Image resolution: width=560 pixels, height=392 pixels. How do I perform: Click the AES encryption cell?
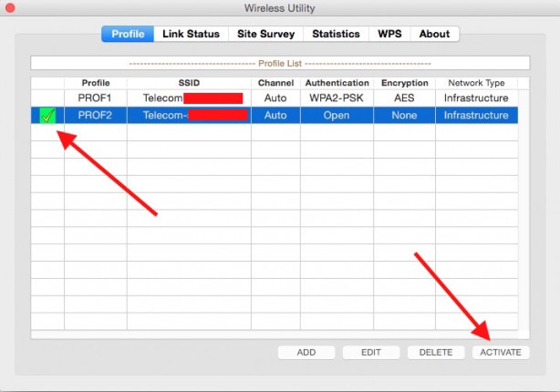(404, 98)
